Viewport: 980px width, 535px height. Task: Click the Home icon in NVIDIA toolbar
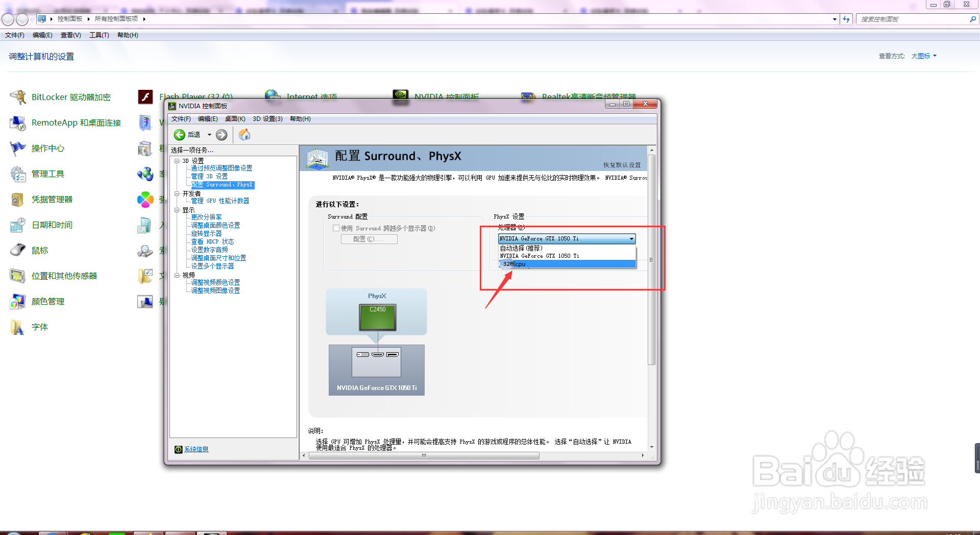click(244, 134)
